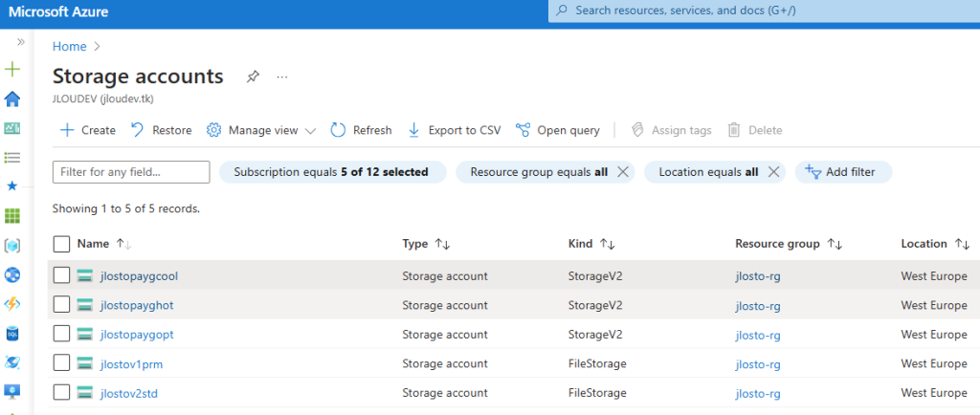Click FileStorage kind in jlostov1prm row
Viewport: 980px width, 415px height.
click(x=597, y=363)
